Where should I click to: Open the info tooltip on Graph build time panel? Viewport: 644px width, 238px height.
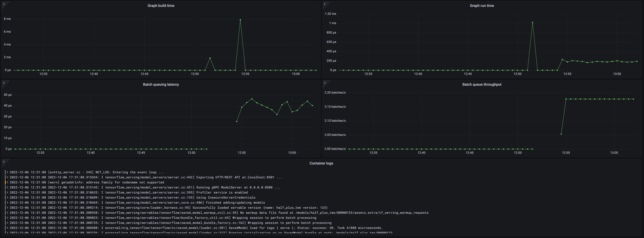point(4,4)
